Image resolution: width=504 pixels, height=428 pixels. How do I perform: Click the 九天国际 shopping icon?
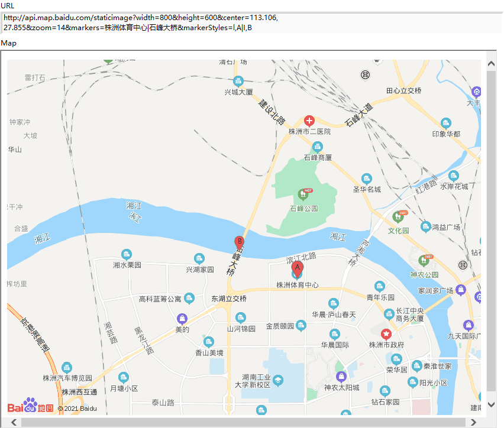click(469, 326)
